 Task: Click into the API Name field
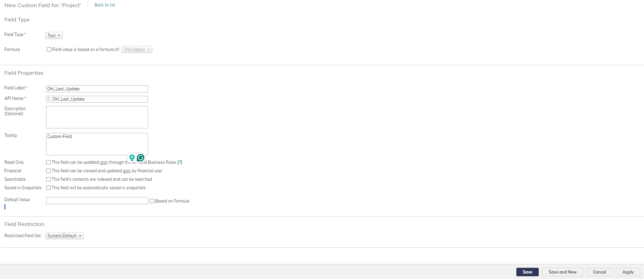(x=97, y=99)
